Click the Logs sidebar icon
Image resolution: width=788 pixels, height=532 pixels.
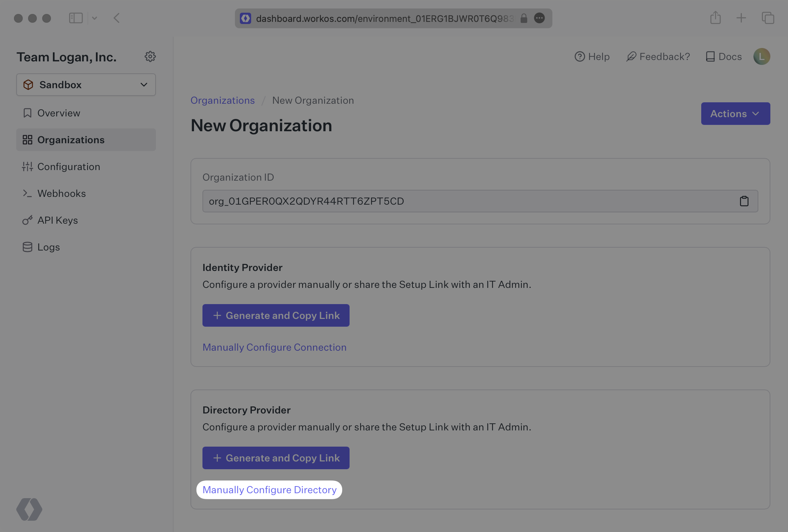27,247
